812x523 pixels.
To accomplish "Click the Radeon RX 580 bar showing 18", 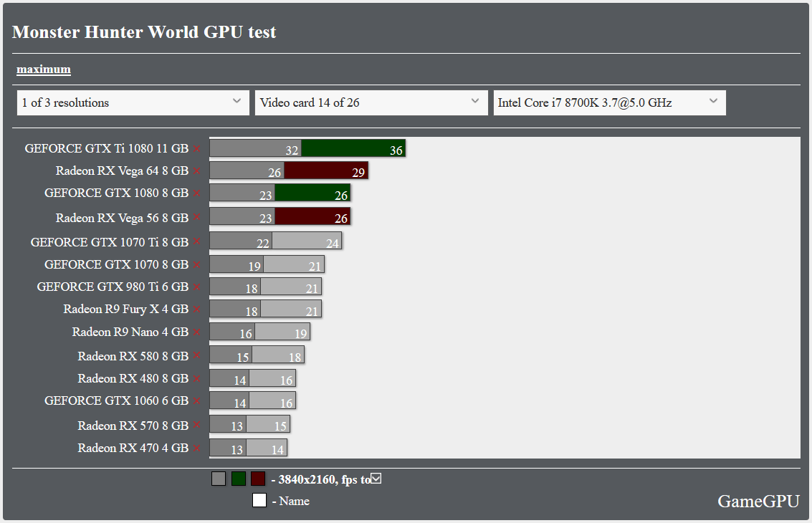I will coord(278,355).
